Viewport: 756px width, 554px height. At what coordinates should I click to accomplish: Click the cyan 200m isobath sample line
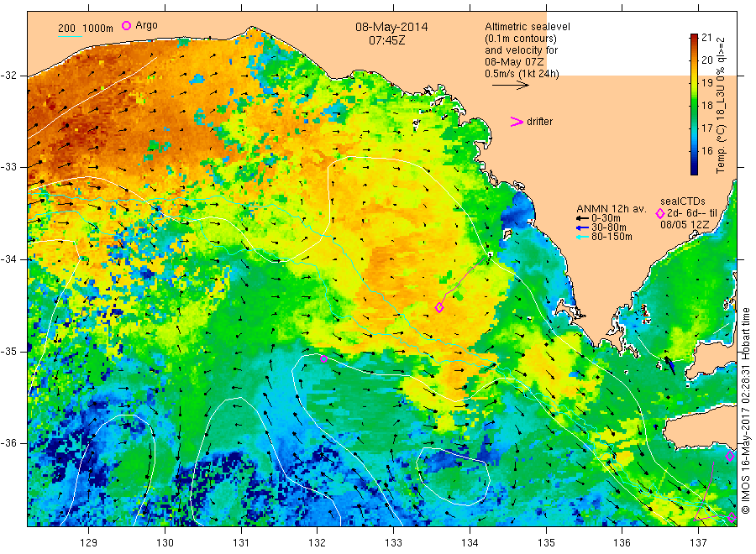pos(70,36)
